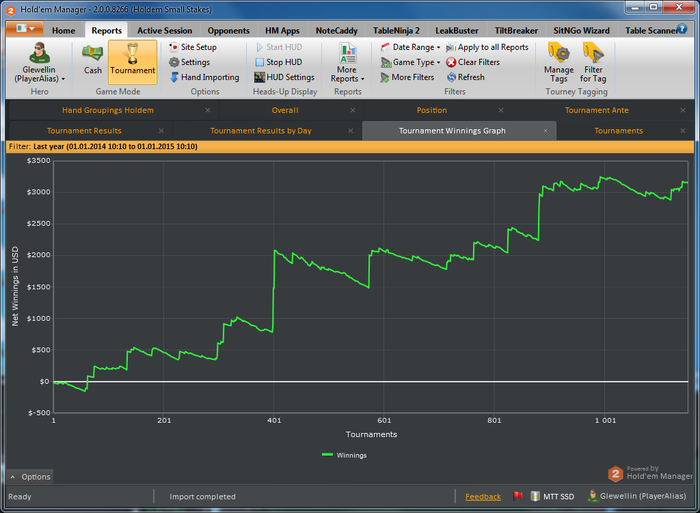This screenshot has width=700, height=513.
Task: Open the Opponents tab
Action: point(228,30)
